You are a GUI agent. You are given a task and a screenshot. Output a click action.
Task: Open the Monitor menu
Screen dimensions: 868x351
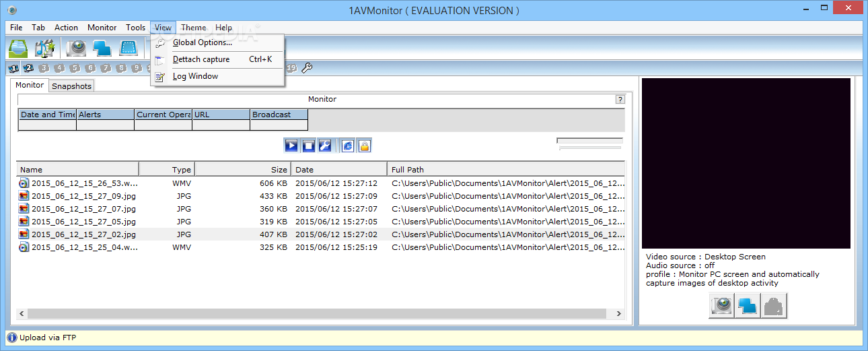[x=102, y=28]
